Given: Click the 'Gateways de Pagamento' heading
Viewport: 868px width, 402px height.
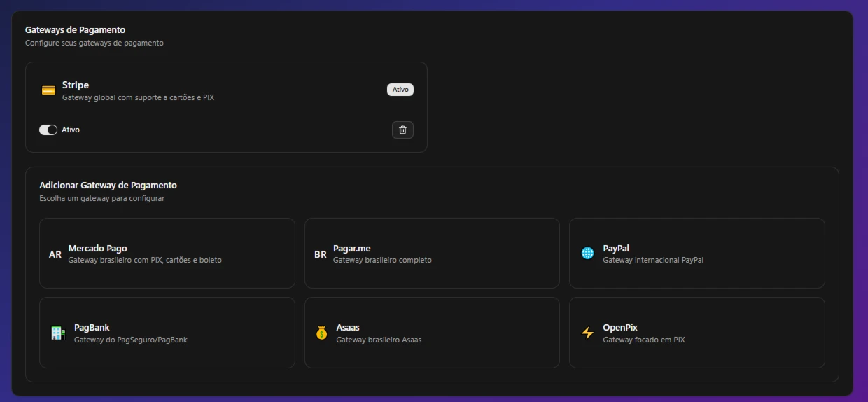Looking at the screenshot, I should click(x=76, y=30).
